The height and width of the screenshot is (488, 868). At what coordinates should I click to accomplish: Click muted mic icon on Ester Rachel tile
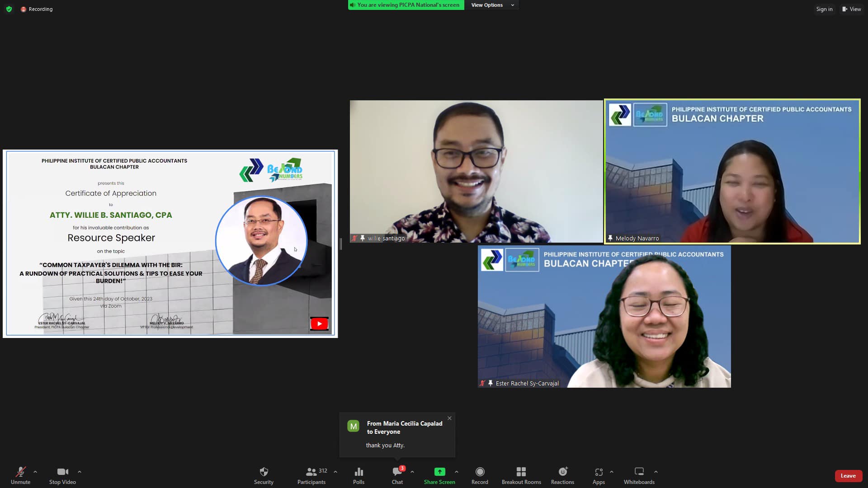coord(482,383)
